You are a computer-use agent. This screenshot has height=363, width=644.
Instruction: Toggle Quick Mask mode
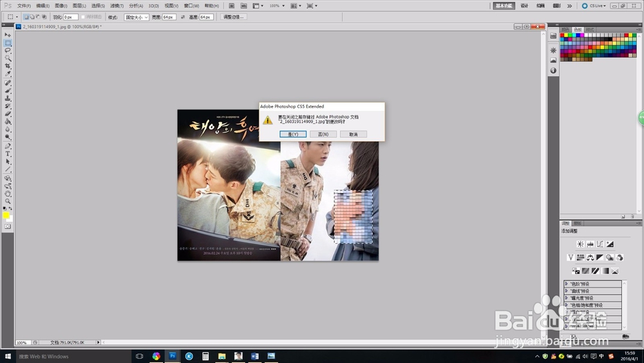(x=8, y=226)
